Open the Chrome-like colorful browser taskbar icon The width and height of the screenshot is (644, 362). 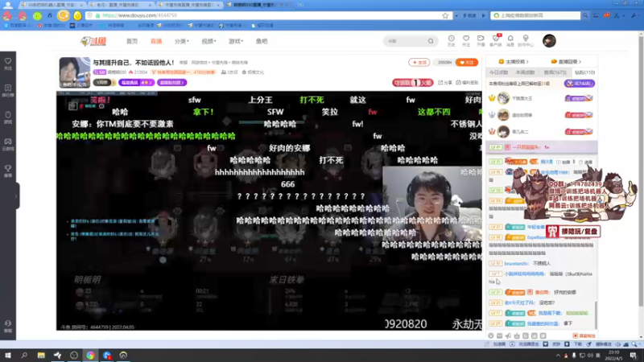[90, 355]
